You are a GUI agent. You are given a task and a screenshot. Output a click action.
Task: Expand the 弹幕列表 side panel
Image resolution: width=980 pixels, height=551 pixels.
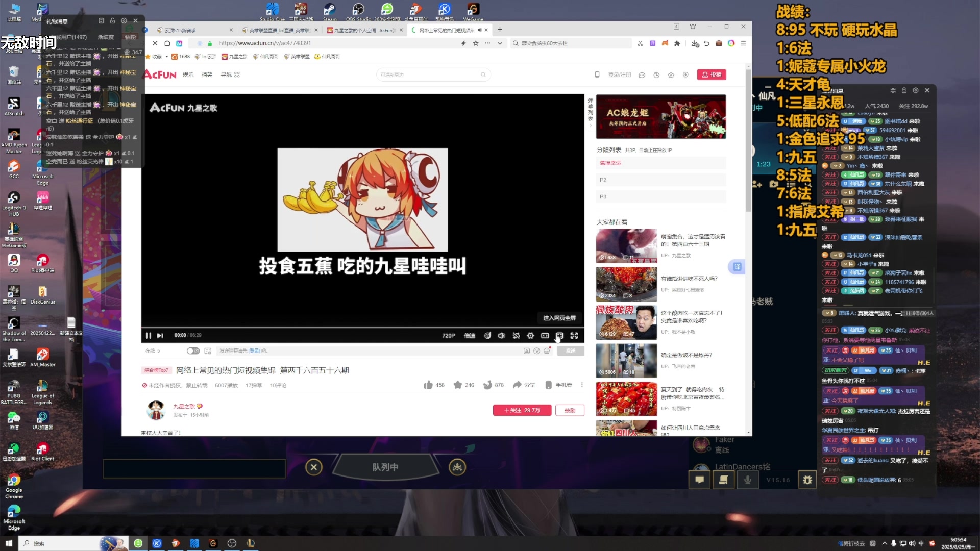(x=590, y=112)
